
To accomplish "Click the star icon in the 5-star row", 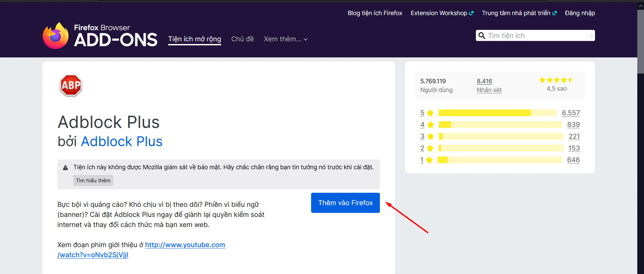I will click(x=430, y=113).
